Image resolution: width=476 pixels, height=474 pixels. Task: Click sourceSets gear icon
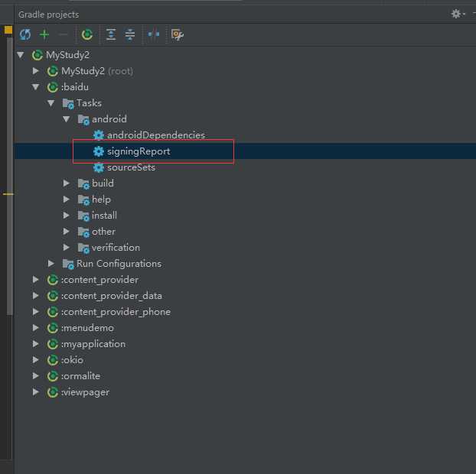(x=99, y=167)
